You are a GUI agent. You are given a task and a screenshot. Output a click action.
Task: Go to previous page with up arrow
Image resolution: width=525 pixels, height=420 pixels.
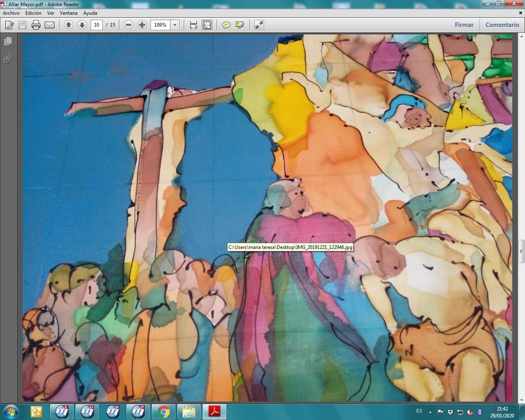[x=69, y=25]
